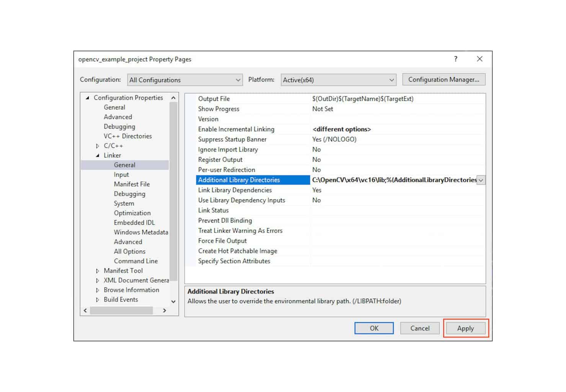
Task: Select the Command Line page
Action: (x=136, y=261)
